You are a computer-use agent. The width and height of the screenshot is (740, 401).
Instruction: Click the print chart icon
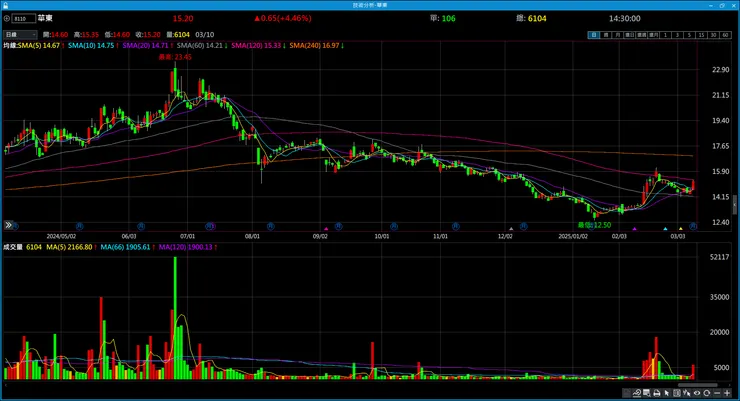(x=656, y=393)
